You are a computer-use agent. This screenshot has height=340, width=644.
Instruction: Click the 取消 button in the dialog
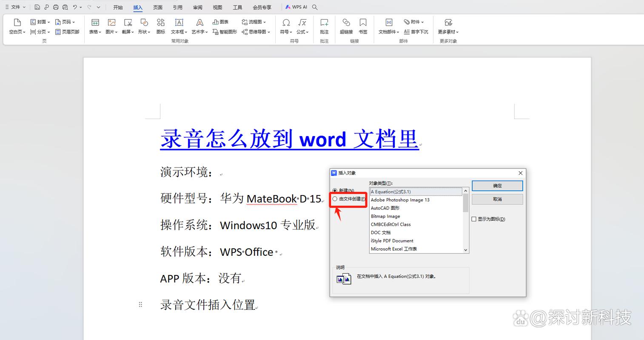click(497, 199)
